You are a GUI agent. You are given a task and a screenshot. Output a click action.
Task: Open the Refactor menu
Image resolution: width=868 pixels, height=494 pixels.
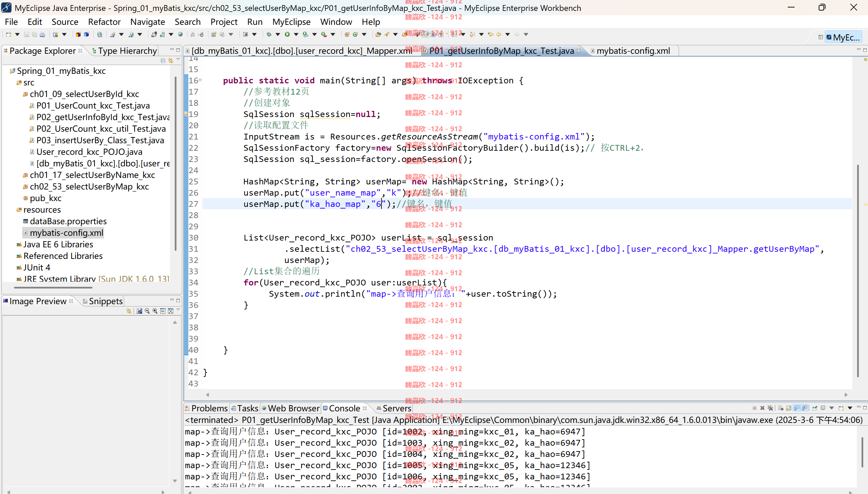click(104, 22)
